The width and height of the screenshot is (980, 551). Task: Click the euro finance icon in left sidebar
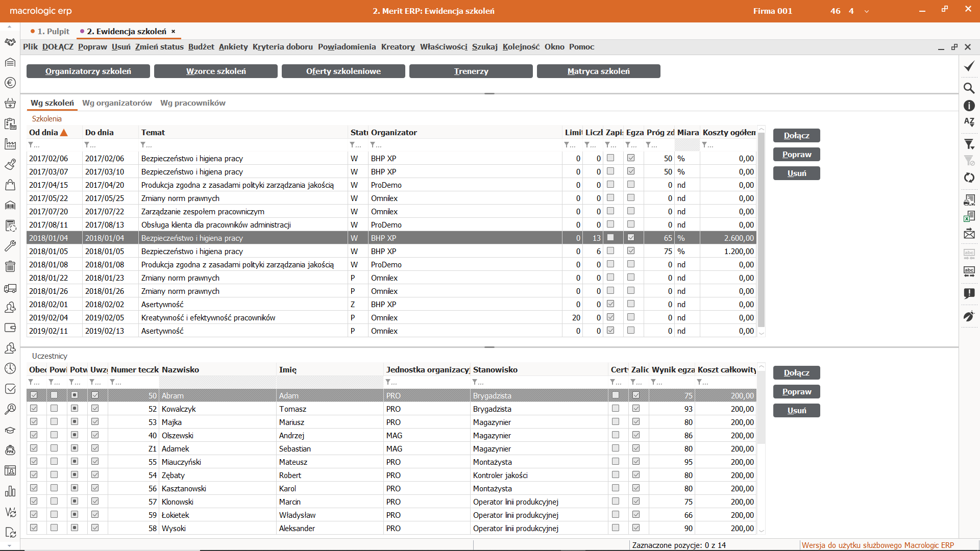point(10,83)
